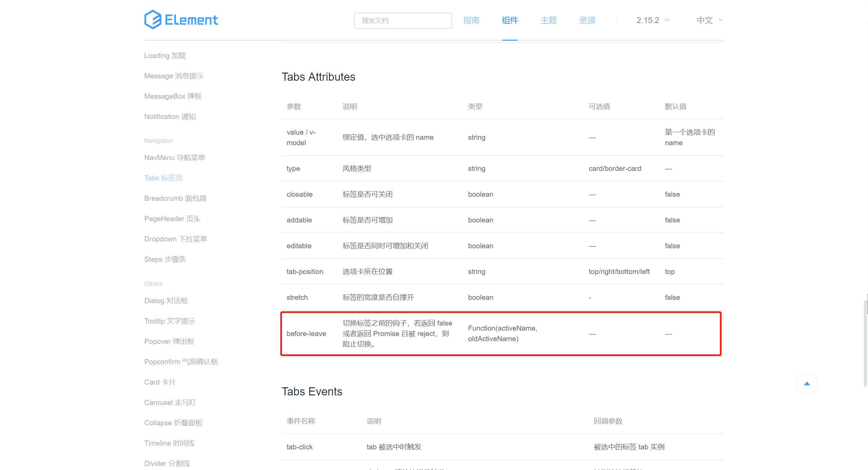Open Notification 通知 documentation
This screenshot has height=470, width=868.
169,116
